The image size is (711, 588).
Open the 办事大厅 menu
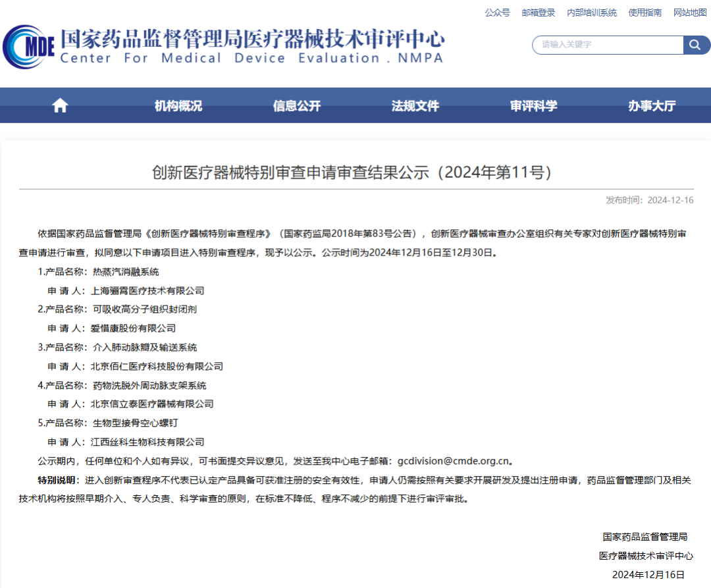coord(652,106)
